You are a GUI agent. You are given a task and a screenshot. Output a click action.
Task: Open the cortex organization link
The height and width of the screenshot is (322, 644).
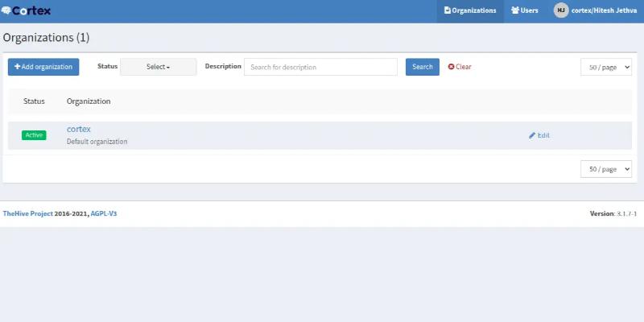click(x=79, y=129)
